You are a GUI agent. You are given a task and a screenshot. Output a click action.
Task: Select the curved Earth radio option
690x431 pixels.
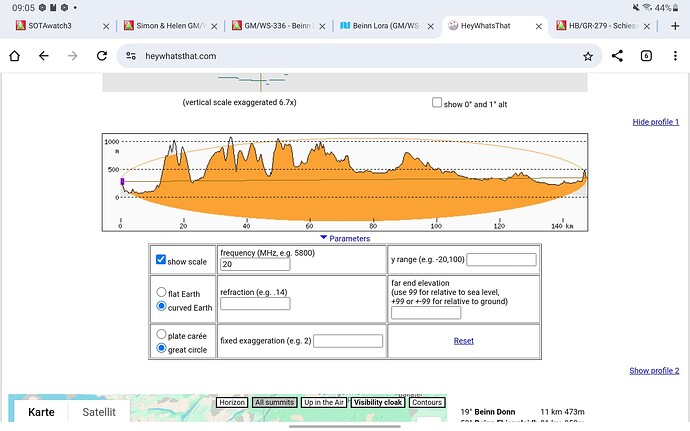pyautogui.click(x=161, y=306)
